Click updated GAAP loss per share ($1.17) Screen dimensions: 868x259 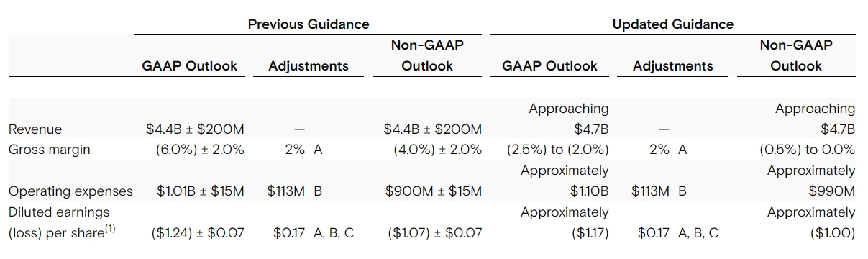point(589,233)
